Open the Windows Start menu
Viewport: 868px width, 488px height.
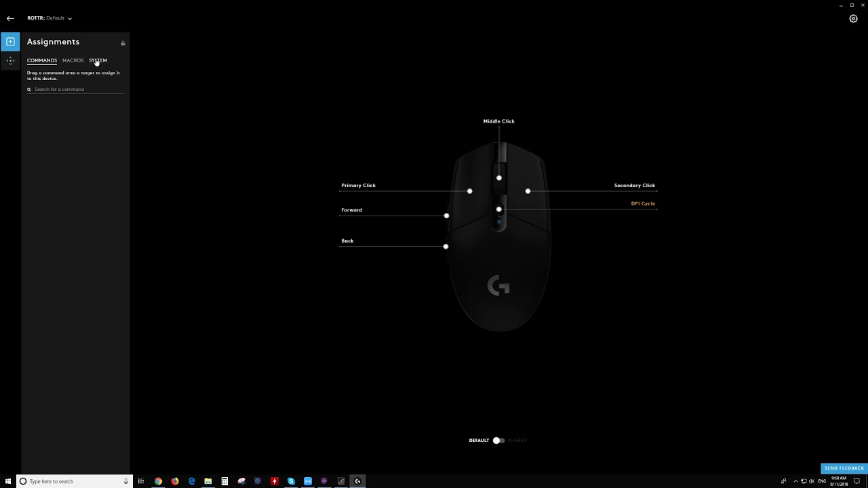(x=8, y=481)
